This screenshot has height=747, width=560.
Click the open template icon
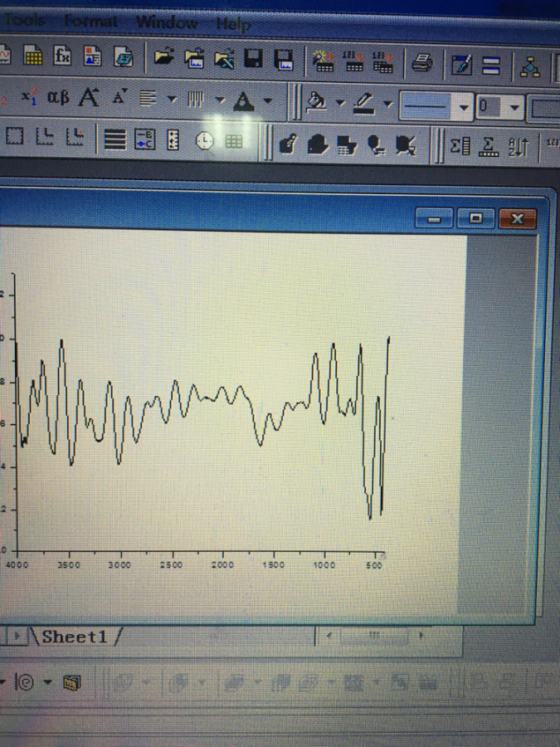click(194, 59)
